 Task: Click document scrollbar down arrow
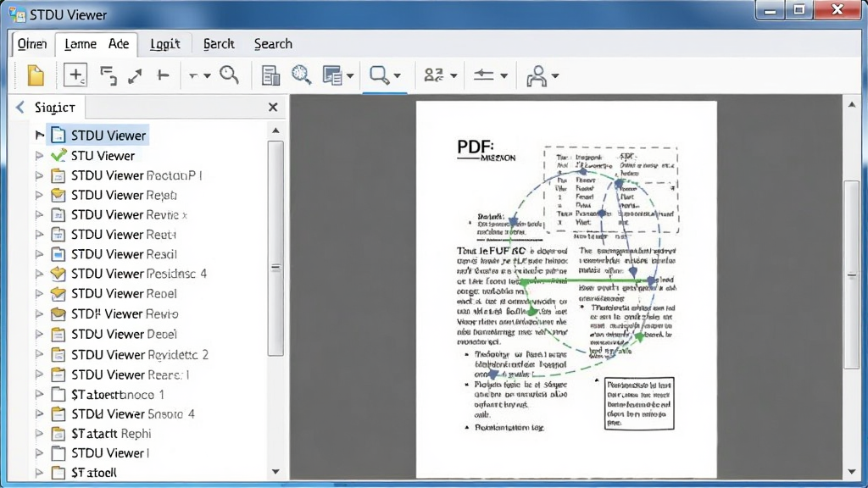(852, 472)
